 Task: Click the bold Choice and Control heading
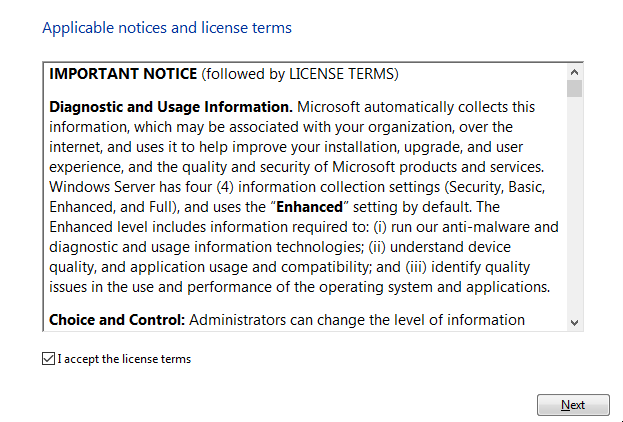(x=117, y=320)
